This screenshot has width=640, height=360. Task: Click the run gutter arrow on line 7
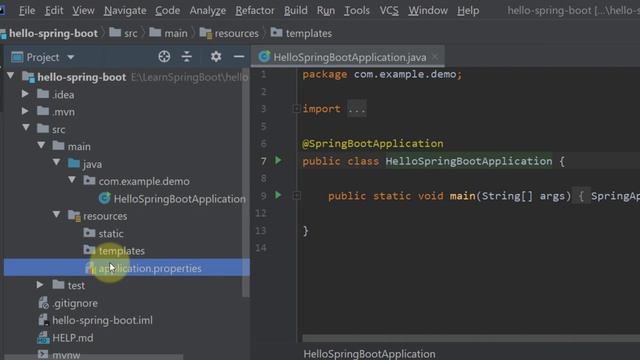[278, 160]
